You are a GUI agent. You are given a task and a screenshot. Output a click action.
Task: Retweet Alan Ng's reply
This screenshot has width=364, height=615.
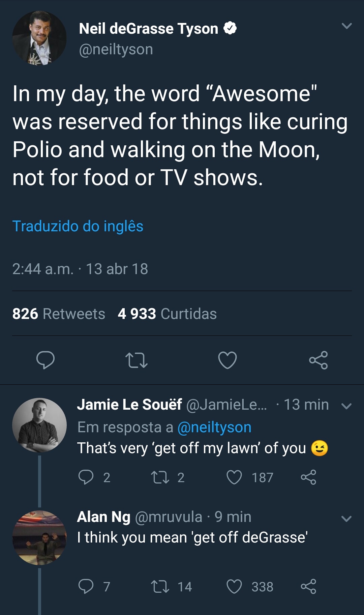160,586
